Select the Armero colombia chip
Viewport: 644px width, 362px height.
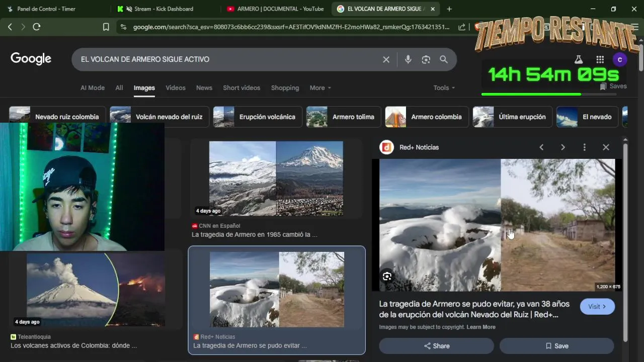point(427,117)
